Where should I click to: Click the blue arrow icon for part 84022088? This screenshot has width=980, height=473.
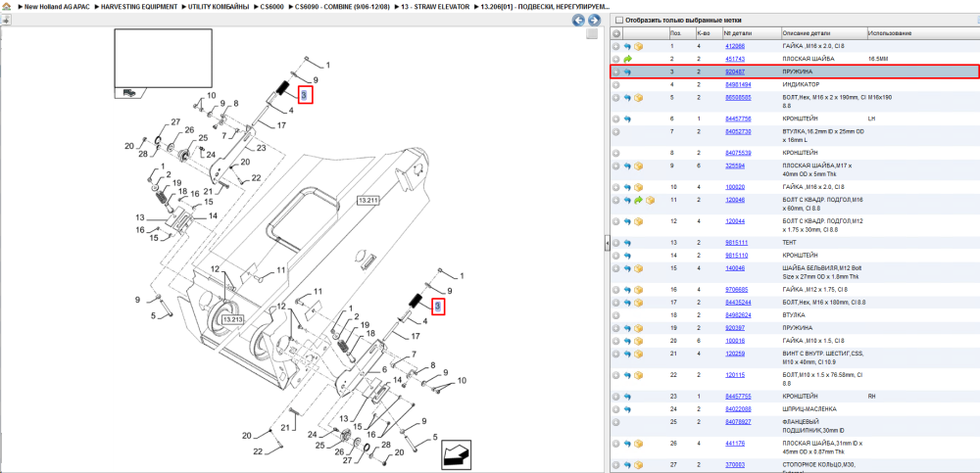tap(627, 409)
